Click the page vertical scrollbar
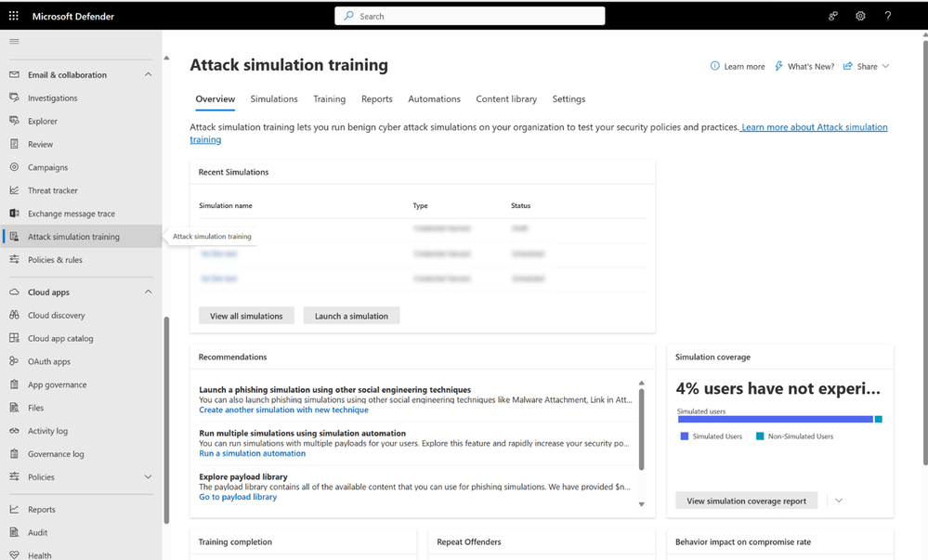Viewport: 928px width, 560px height. tap(925, 252)
